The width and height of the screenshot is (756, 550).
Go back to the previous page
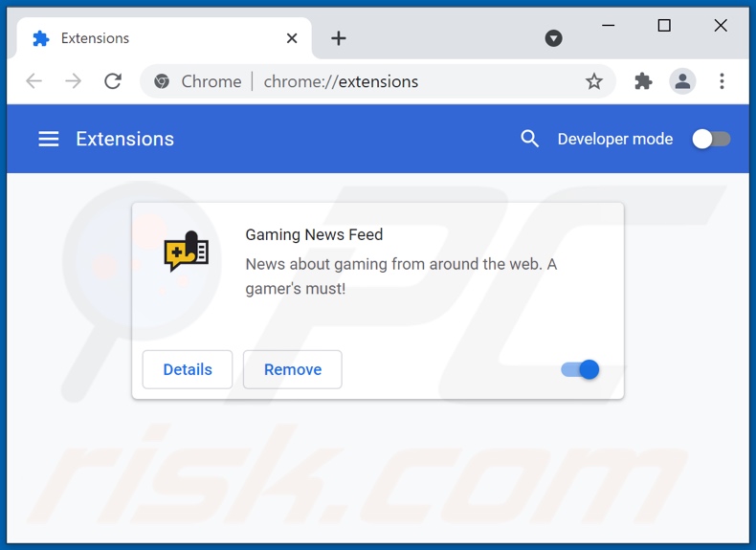point(34,81)
